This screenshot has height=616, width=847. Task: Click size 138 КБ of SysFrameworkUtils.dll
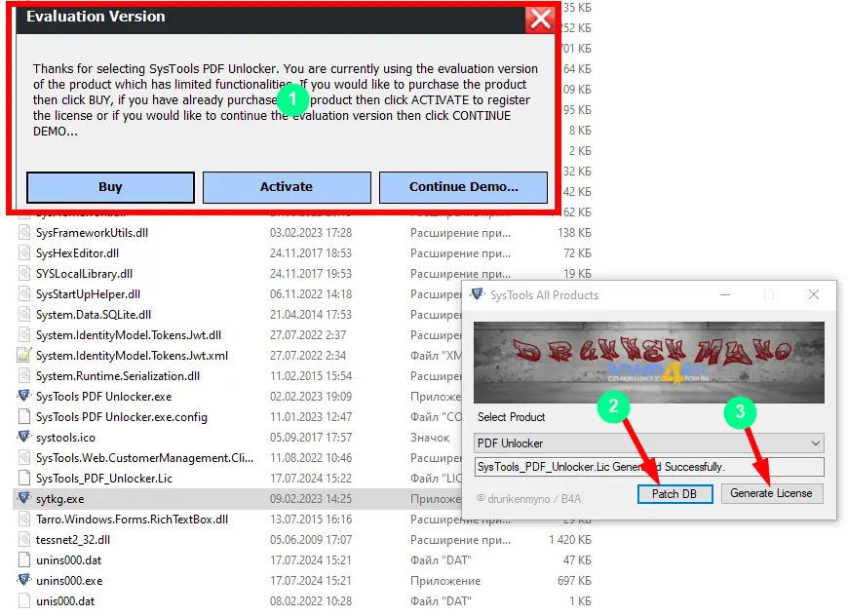click(x=574, y=233)
